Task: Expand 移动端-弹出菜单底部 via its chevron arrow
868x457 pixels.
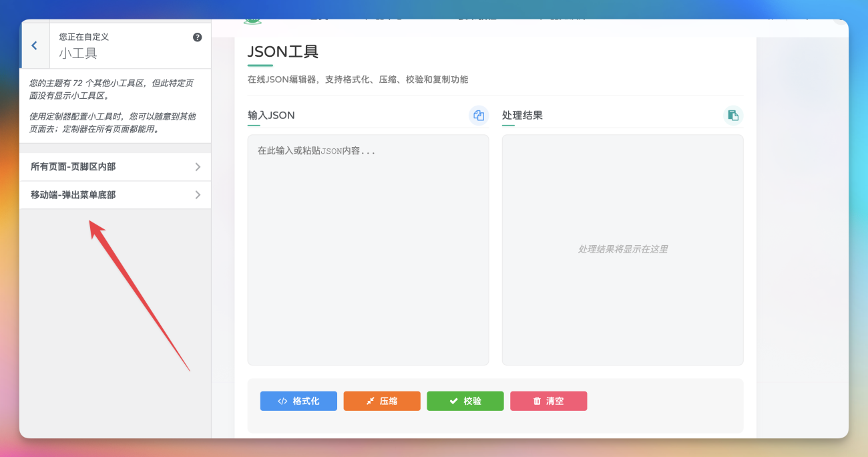Action: pos(198,195)
